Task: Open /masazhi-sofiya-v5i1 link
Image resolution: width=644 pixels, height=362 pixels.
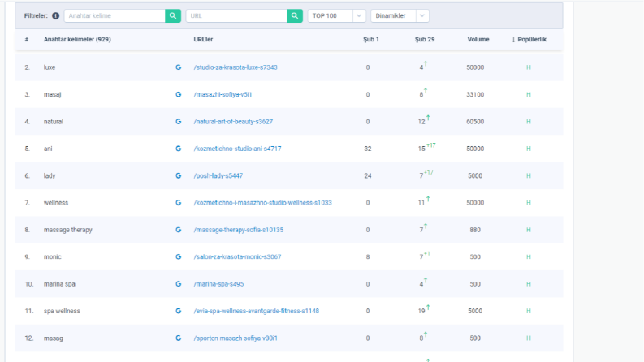Action: pos(223,94)
